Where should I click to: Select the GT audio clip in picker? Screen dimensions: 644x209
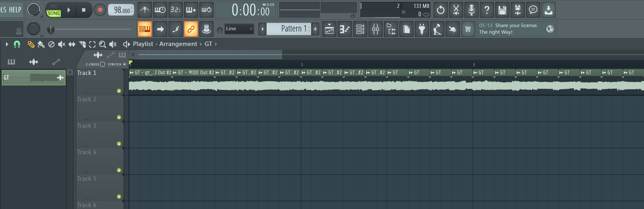click(x=34, y=78)
